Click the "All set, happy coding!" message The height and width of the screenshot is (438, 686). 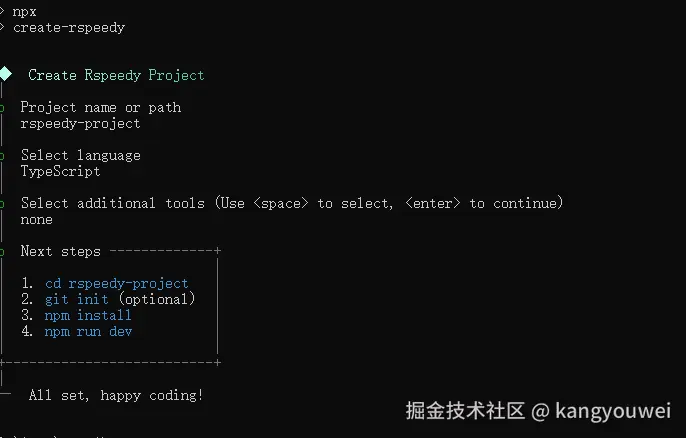(x=116, y=395)
